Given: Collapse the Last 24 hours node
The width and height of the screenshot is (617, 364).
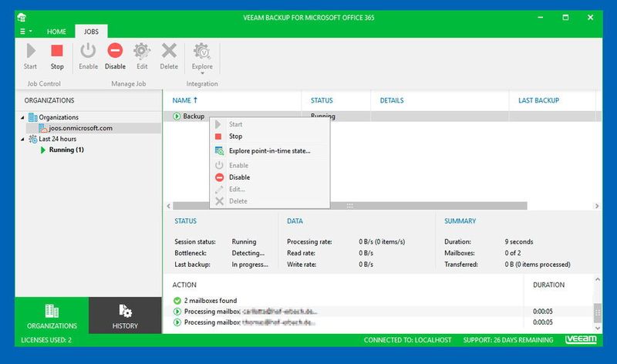Looking at the screenshot, I should (x=22, y=139).
